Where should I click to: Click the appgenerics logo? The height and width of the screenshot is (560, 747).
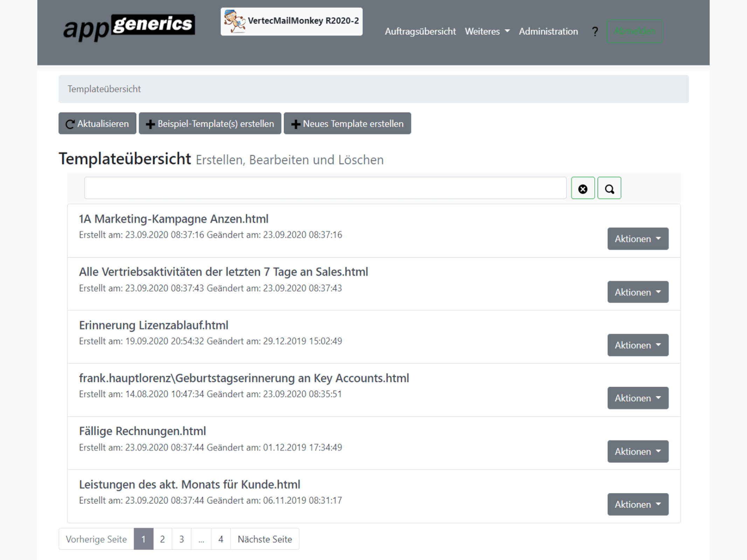[x=129, y=24]
